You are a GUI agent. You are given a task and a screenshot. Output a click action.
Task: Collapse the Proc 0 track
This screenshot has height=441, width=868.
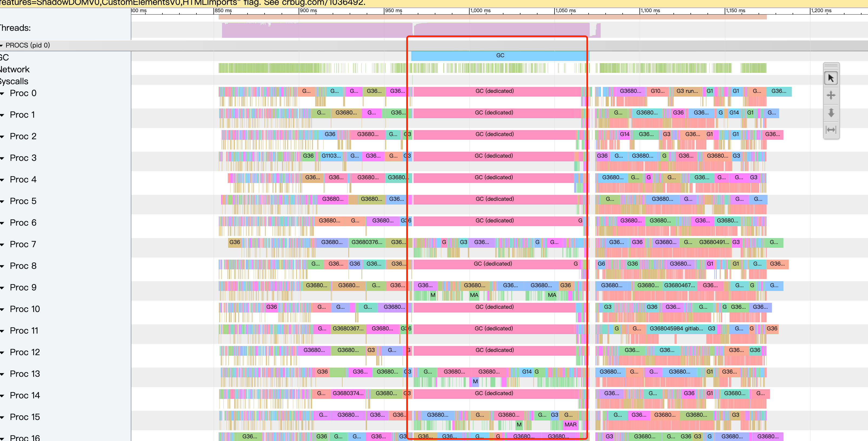point(2,94)
